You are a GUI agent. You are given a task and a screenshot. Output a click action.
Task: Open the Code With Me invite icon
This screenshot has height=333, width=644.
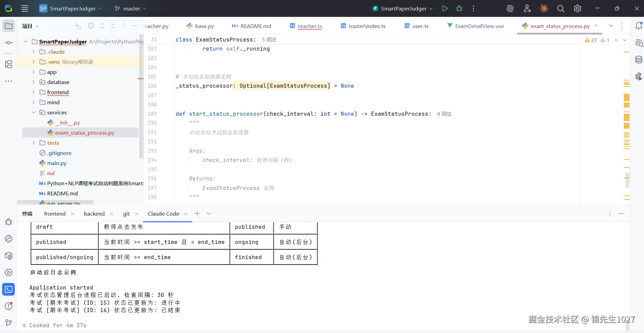(527, 8)
